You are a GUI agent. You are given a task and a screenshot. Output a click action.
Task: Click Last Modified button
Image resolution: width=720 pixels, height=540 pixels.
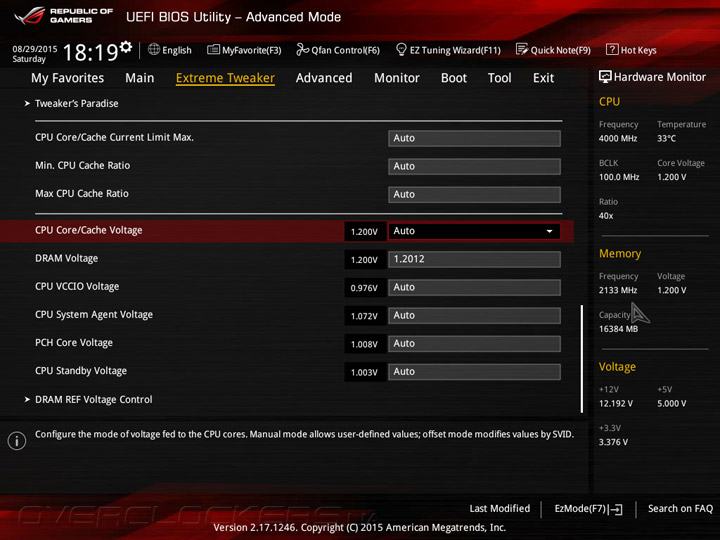[500, 508]
